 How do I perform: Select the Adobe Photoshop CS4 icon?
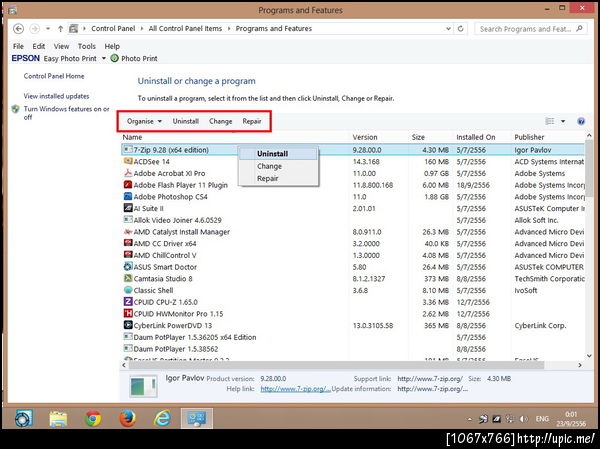click(x=128, y=196)
